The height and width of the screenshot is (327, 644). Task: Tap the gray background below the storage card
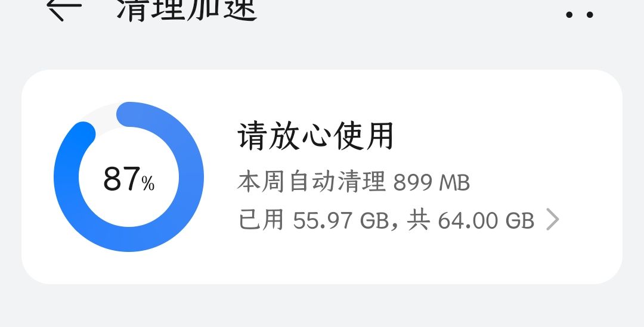(322, 306)
